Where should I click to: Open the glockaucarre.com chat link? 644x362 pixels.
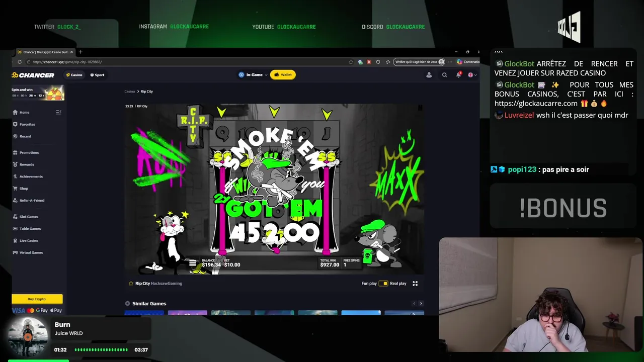tap(536, 104)
